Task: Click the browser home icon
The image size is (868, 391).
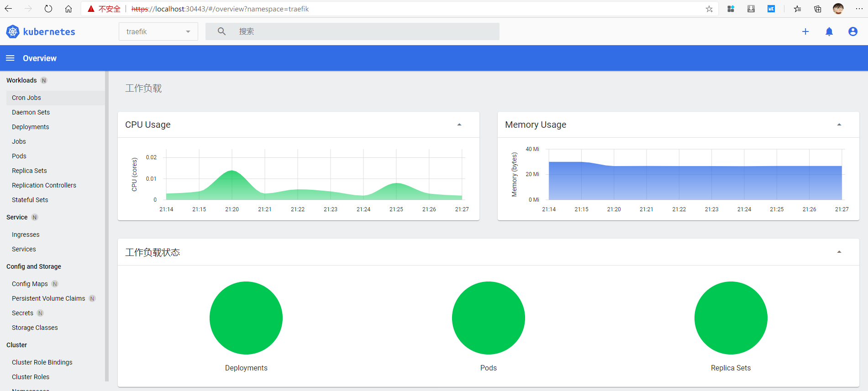Action: 68,9
